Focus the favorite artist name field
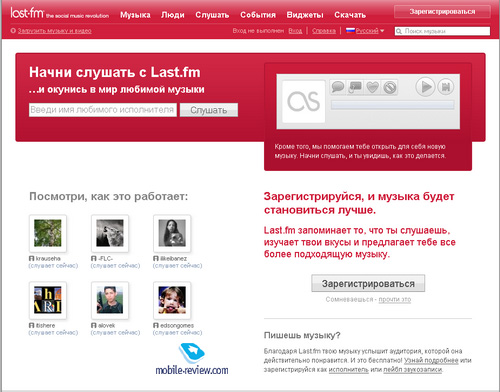 coord(103,110)
